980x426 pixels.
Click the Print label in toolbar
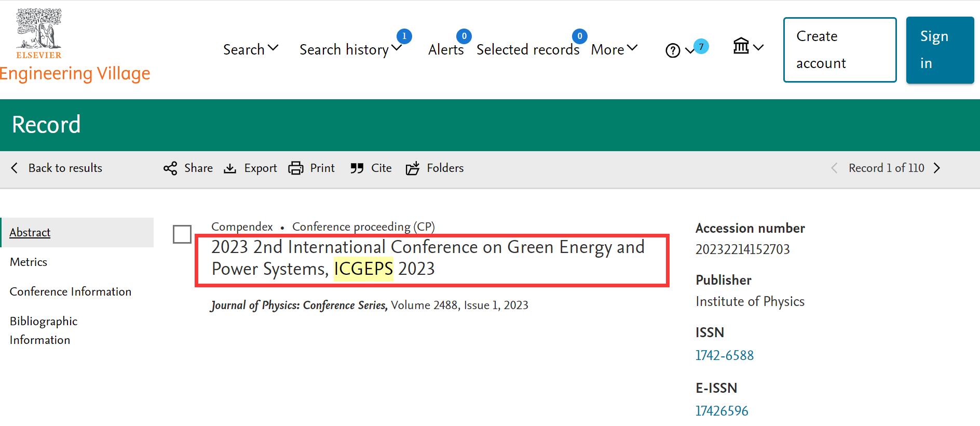tap(322, 168)
